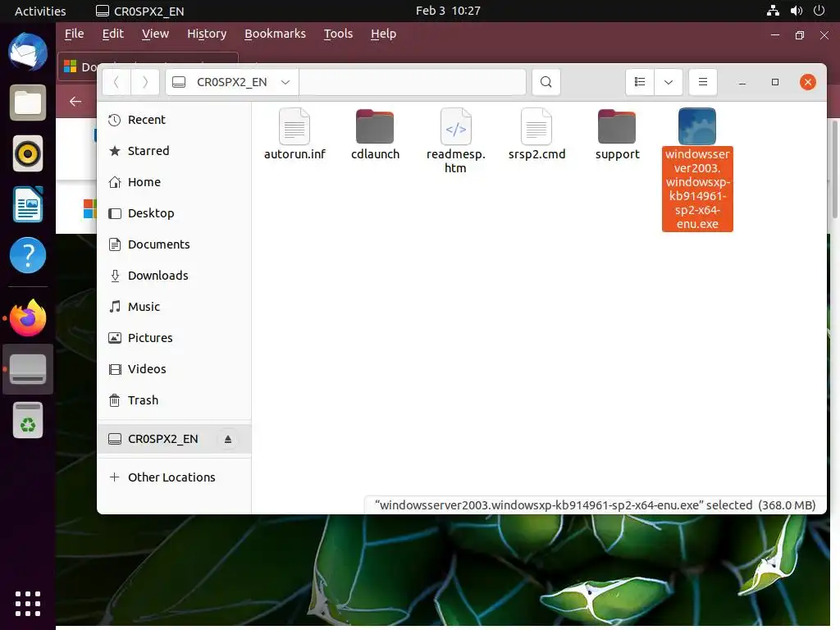Open Firefox Tools menu
Screen dimensions: 840x630
tap(338, 34)
